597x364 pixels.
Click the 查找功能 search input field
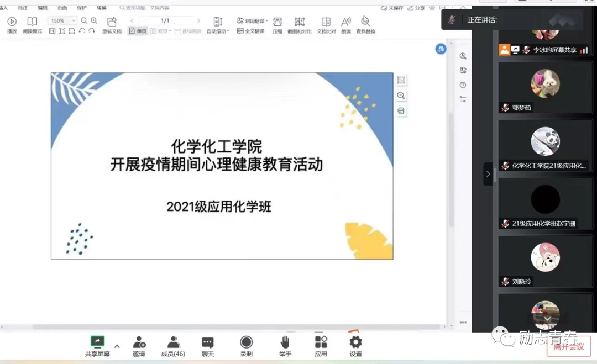[146, 8]
